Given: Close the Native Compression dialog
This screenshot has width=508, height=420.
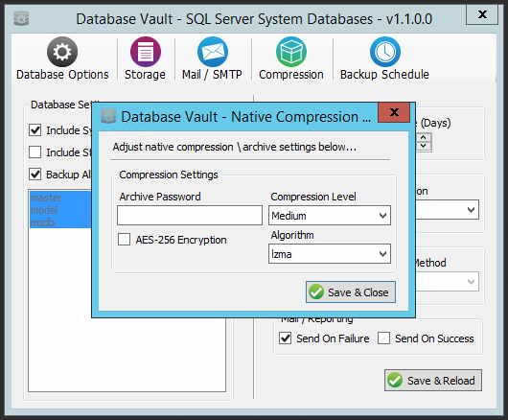Looking at the screenshot, I should 394,112.
